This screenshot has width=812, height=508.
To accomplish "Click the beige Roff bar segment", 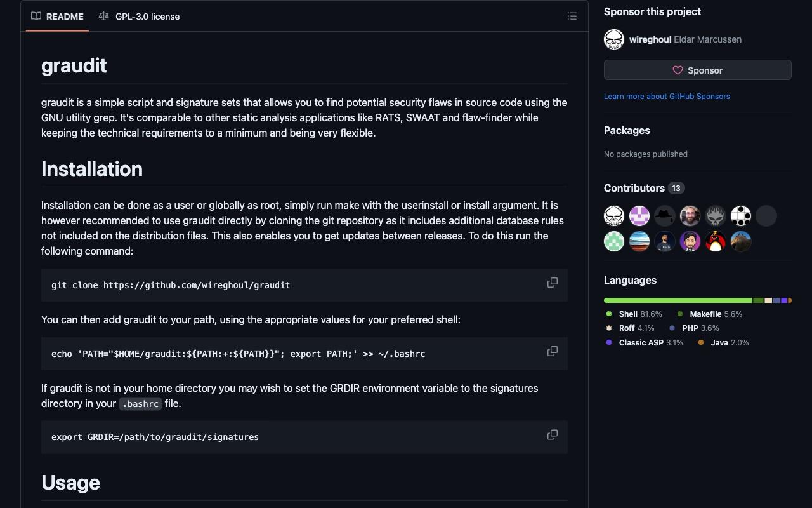I will pos(768,300).
